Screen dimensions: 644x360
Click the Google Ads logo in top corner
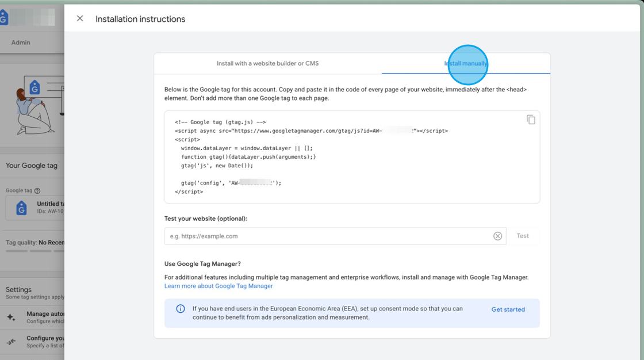coord(5,17)
